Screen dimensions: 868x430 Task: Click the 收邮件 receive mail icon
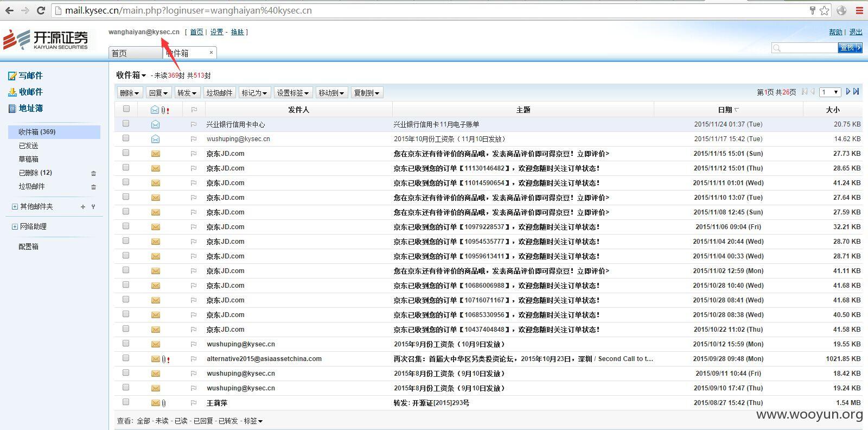point(12,92)
